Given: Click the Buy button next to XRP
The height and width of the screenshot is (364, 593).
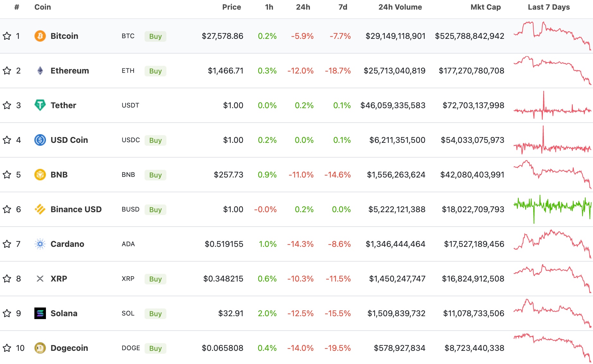Looking at the screenshot, I should click(x=155, y=279).
